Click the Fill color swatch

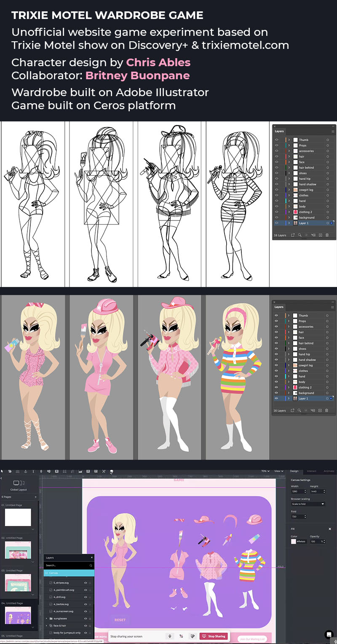[x=294, y=541]
